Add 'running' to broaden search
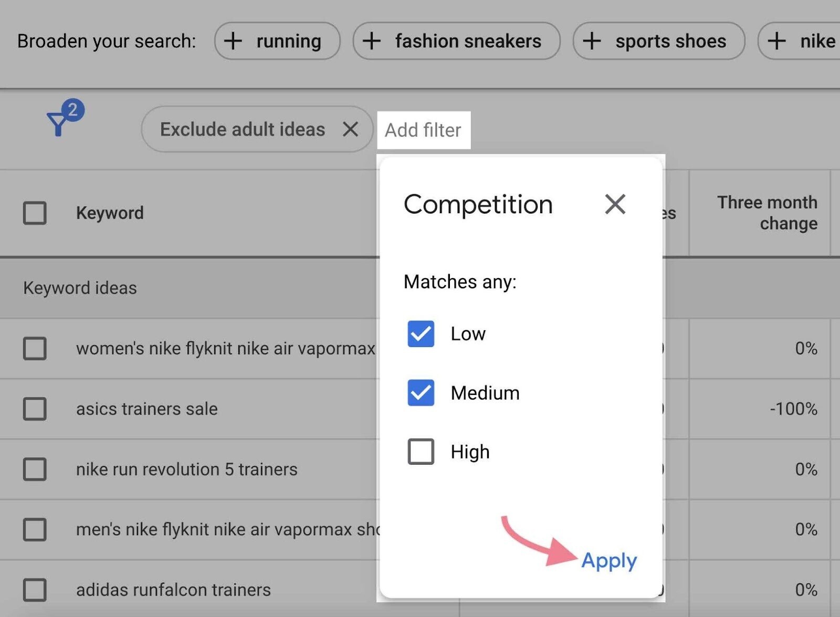This screenshot has width=840, height=617. pos(277,41)
